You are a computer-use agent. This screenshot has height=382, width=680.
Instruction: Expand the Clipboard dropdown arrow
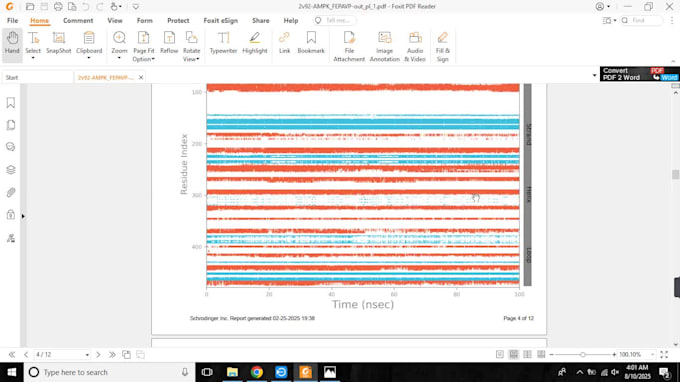click(x=89, y=58)
